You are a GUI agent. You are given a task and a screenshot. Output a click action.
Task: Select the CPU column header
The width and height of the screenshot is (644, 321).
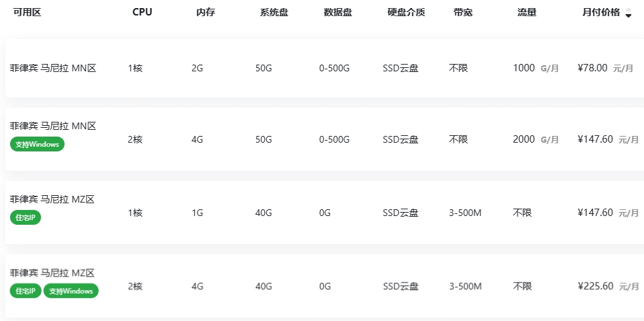coord(142,12)
